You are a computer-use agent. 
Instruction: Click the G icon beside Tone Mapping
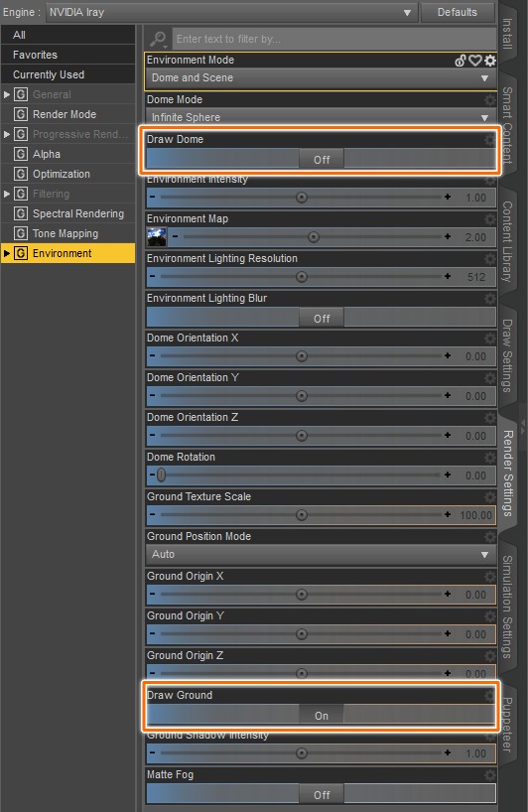[x=21, y=233]
